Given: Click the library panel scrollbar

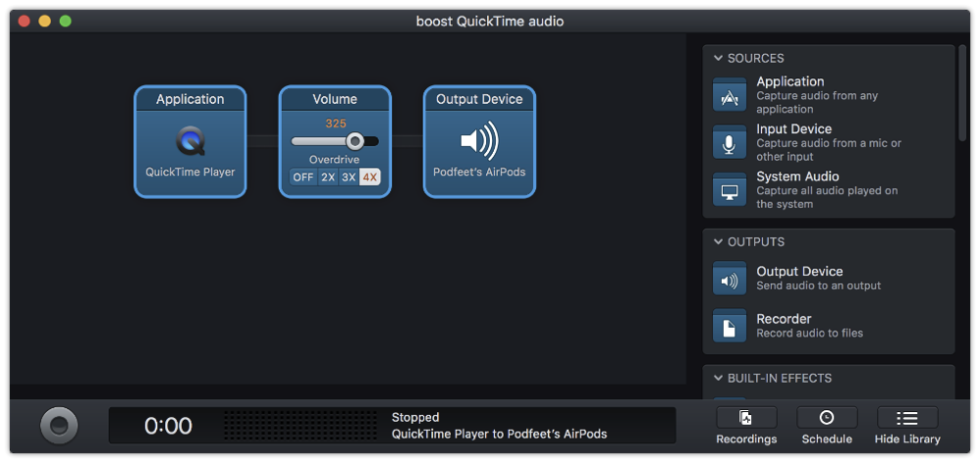Looking at the screenshot, I should pos(962,93).
